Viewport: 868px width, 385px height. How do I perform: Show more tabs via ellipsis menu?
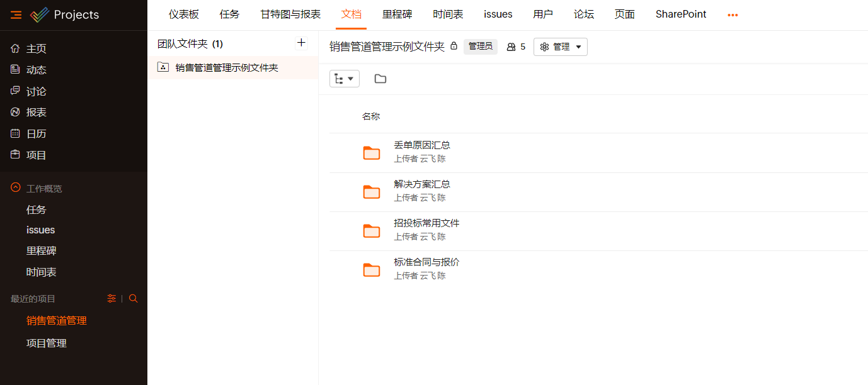[x=732, y=14]
